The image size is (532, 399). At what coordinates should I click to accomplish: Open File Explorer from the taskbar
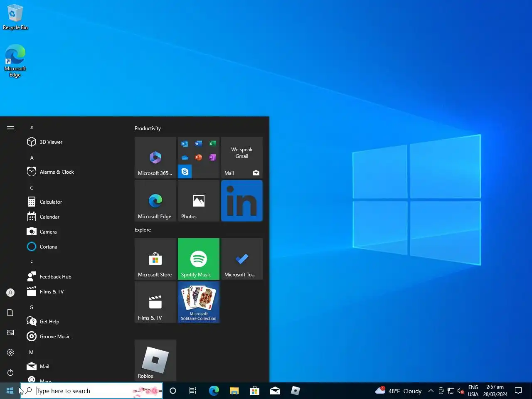pyautogui.click(x=234, y=391)
